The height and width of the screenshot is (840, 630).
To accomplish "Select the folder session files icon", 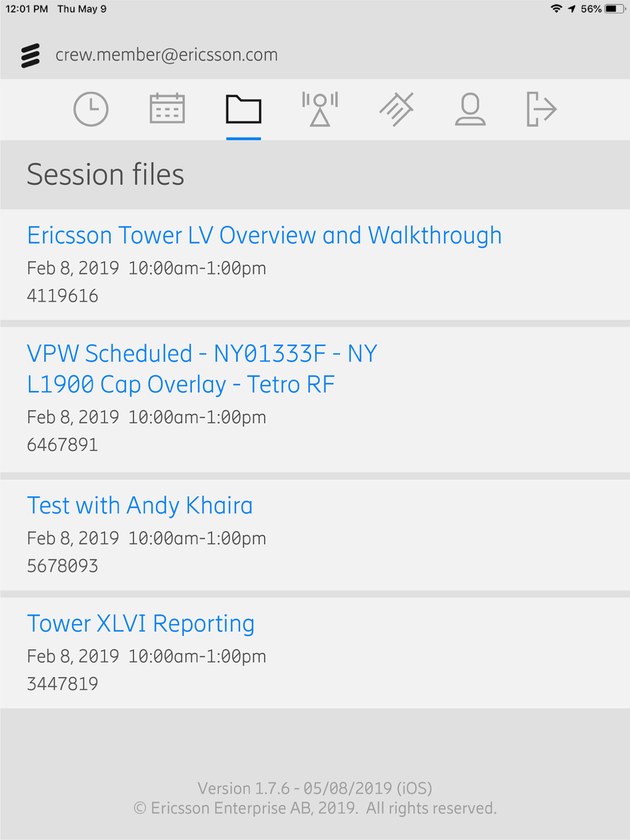I will point(244,109).
